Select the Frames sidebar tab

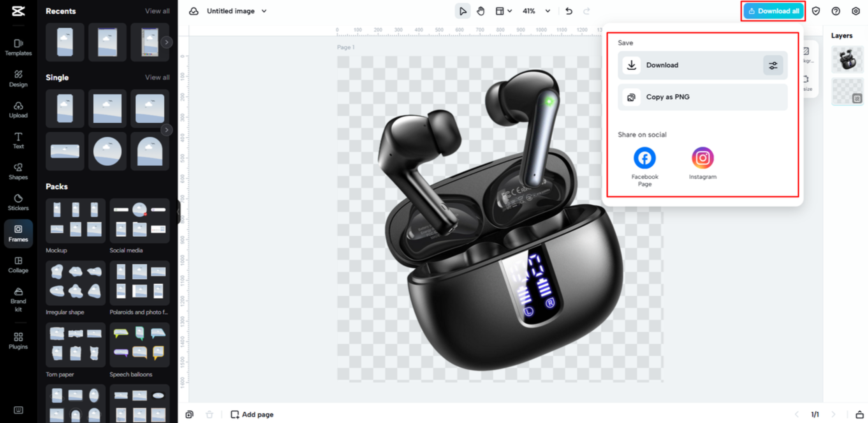18,233
